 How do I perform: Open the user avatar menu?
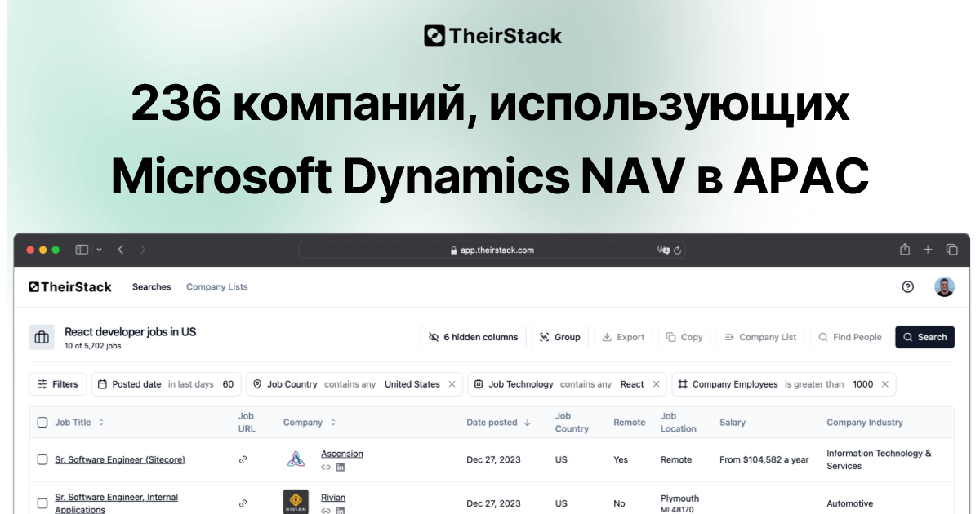pyautogui.click(x=944, y=286)
